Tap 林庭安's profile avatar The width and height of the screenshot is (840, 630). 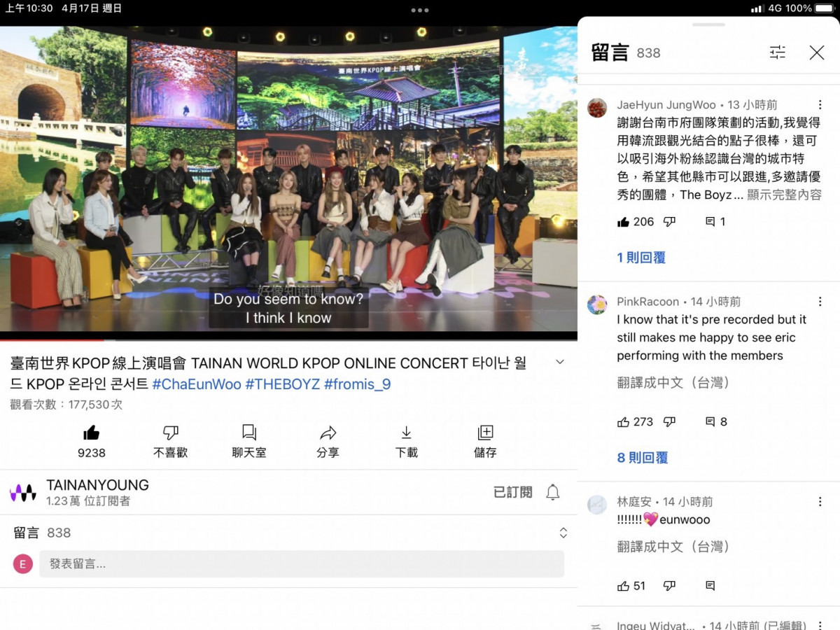tap(597, 505)
